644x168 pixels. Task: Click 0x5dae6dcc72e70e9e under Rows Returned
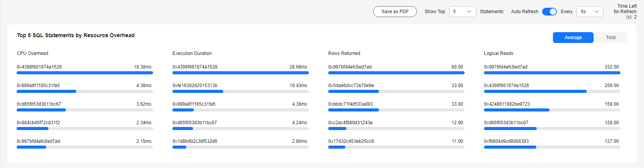click(351, 86)
